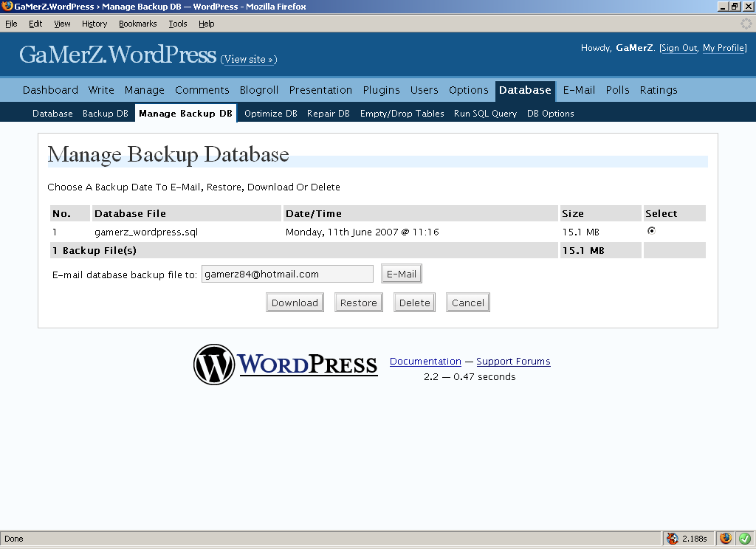The width and height of the screenshot is (756, 549).
Task: Click the Sign Out link
Action: pos(679,48)
